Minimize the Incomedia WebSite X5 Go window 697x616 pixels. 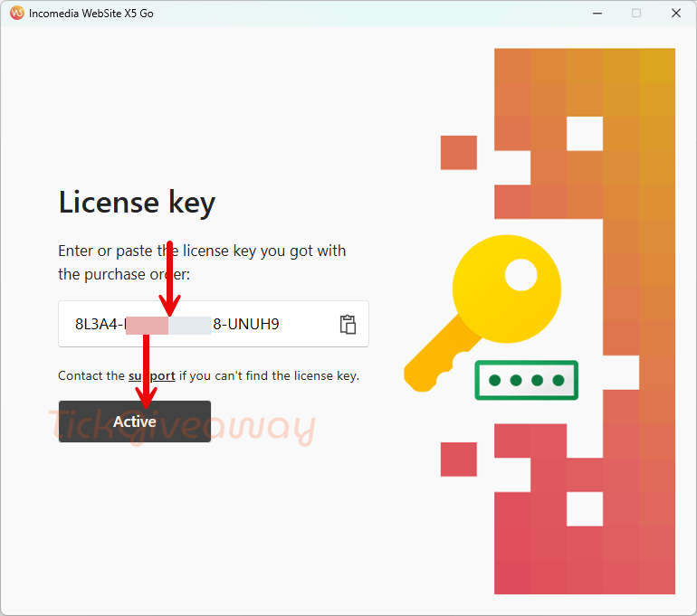(x=597, y=14)
